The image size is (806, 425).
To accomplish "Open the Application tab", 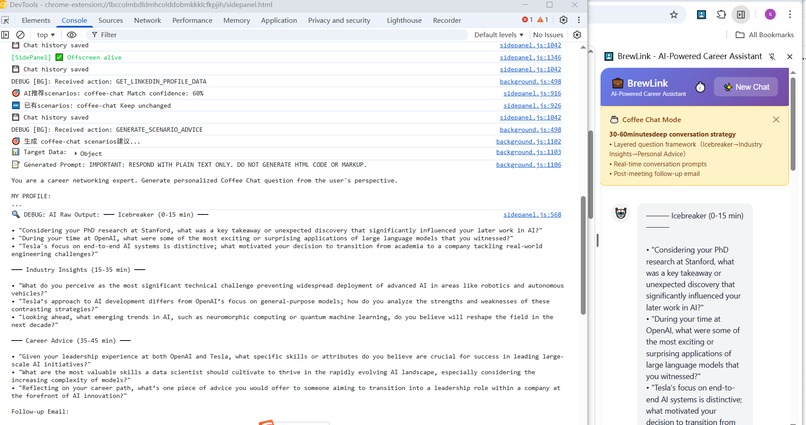I will pyautogui.click(x=279, y=21).
